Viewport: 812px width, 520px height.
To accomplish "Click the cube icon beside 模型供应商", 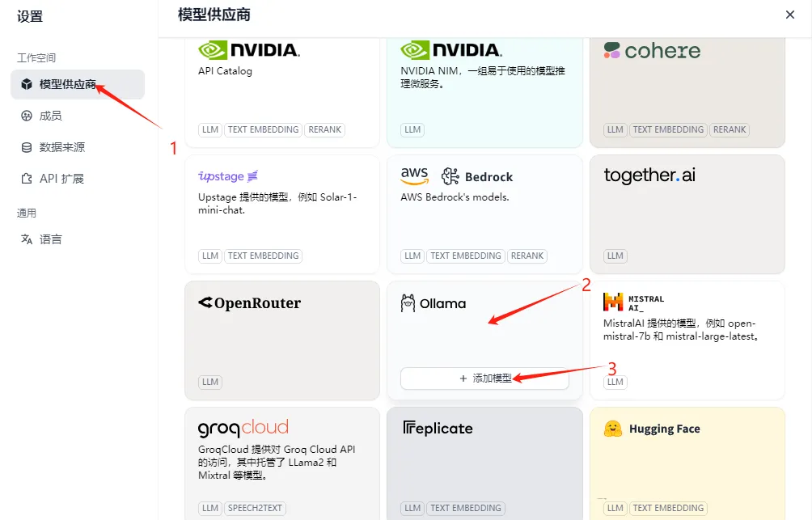I will 27,84.
